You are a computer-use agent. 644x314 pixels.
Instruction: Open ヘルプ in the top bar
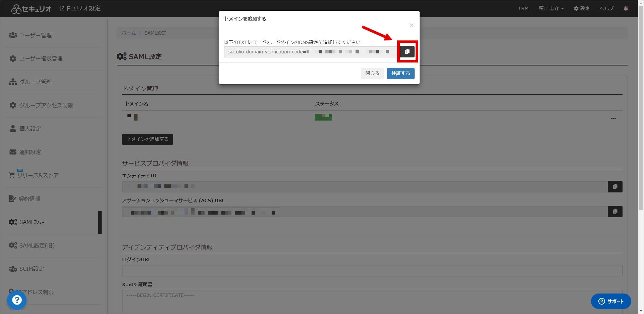(606, 8)
